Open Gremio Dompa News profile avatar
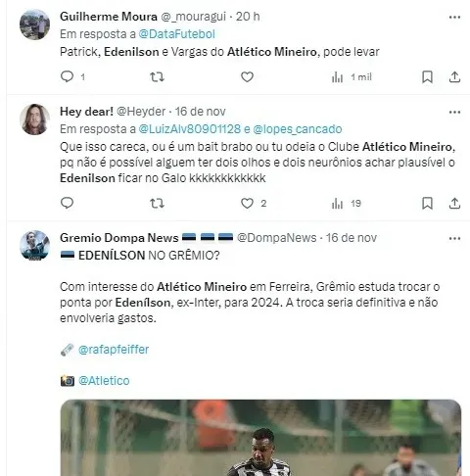This screenshot has height=476, width=470. click(x=34, y=246)
